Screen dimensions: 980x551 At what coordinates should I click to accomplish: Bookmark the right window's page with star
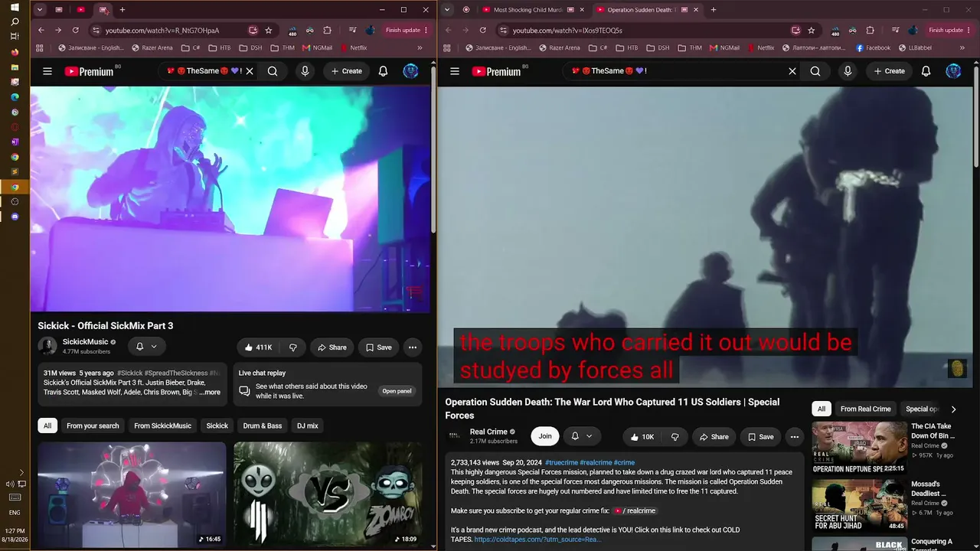[812, 31]
